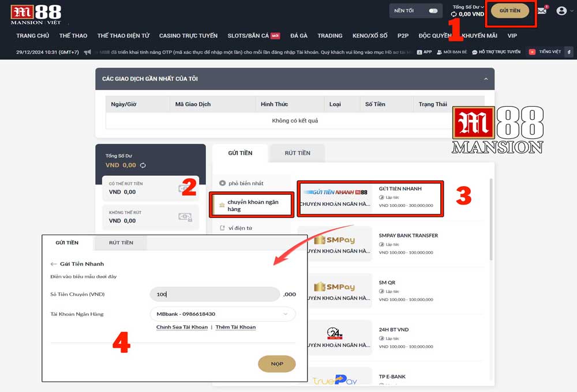This screenshot has width=577, height=392.
Task: Click the M88 Mansion logo
Action: click(x=36, y=15)
